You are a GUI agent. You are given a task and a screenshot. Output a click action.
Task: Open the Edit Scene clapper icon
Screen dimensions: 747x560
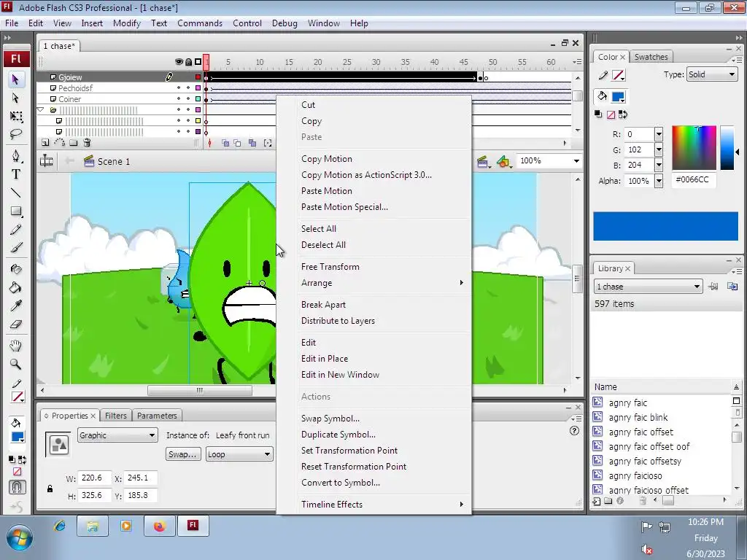click(x=483, y=161)
